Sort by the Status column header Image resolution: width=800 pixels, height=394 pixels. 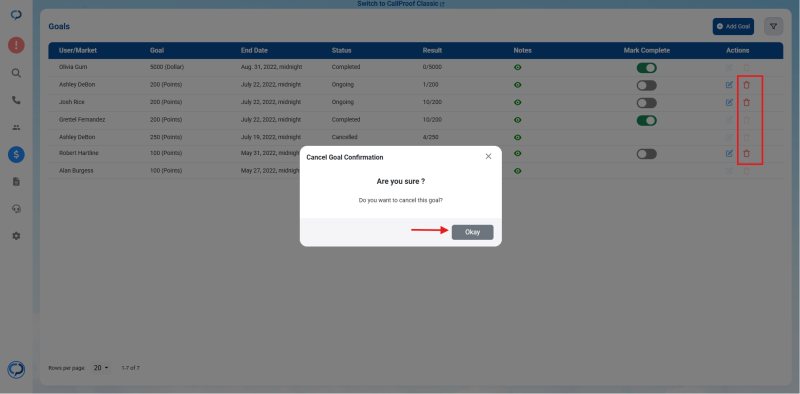(341, 51)
